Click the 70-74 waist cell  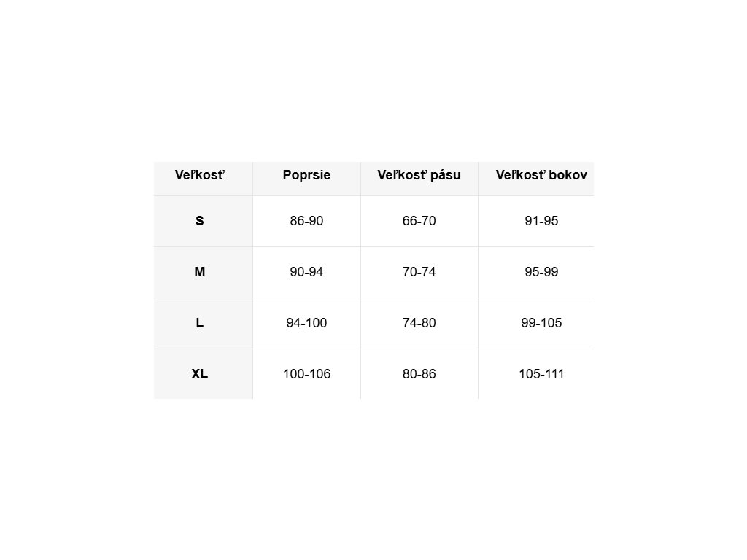pos(419,272)
